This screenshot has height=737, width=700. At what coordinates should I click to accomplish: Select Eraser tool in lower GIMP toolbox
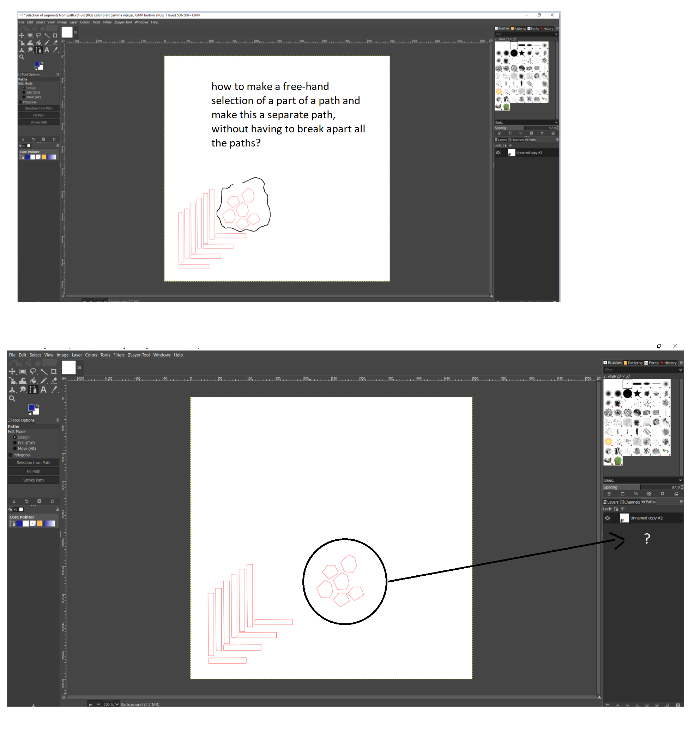click(x=54, y=381)
